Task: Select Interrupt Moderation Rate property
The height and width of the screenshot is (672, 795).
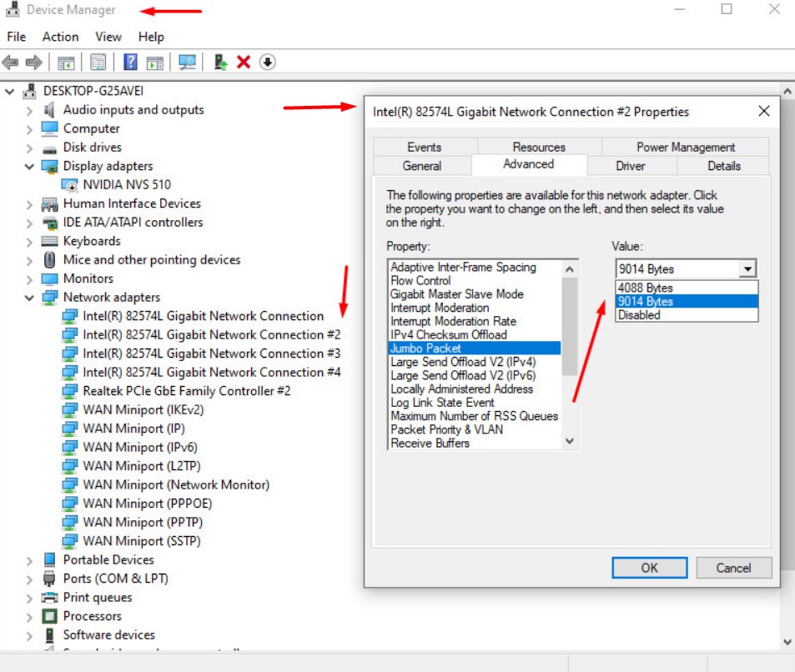Action: 474,321
